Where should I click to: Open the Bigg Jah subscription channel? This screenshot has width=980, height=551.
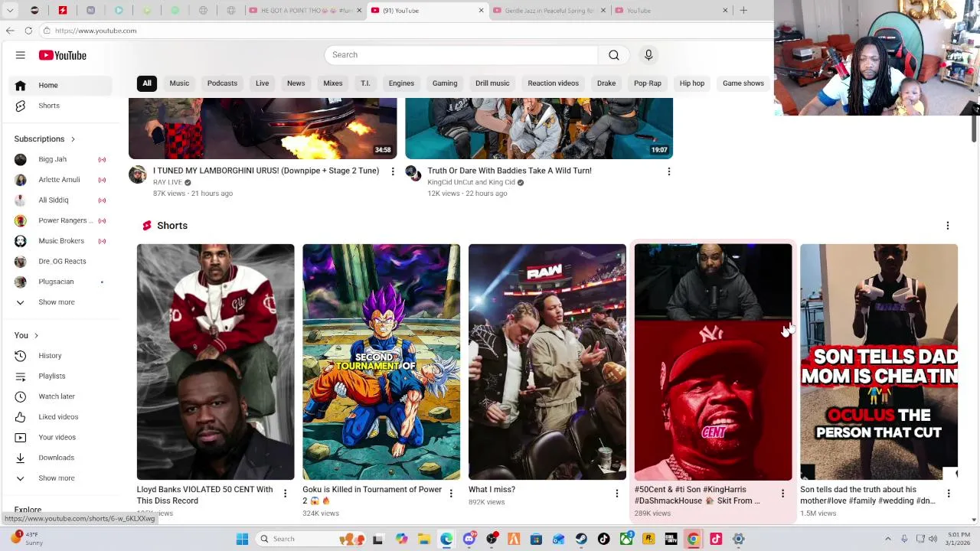[60, 159]
